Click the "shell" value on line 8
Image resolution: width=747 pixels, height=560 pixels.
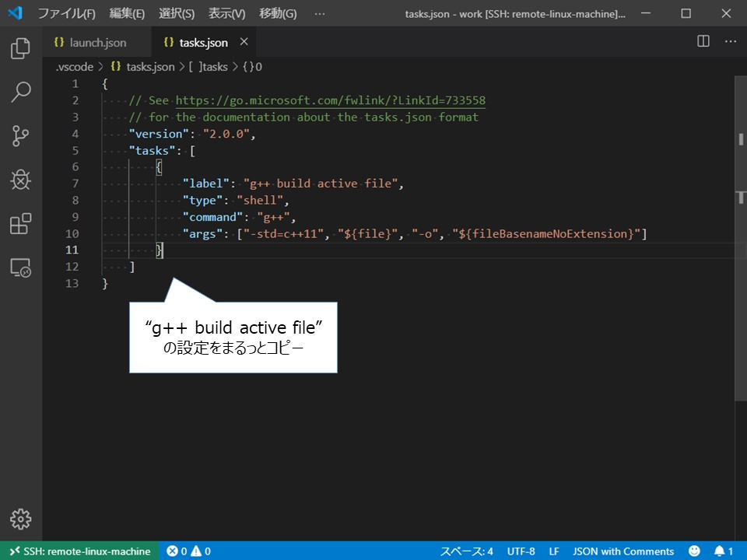coord(260,201)
